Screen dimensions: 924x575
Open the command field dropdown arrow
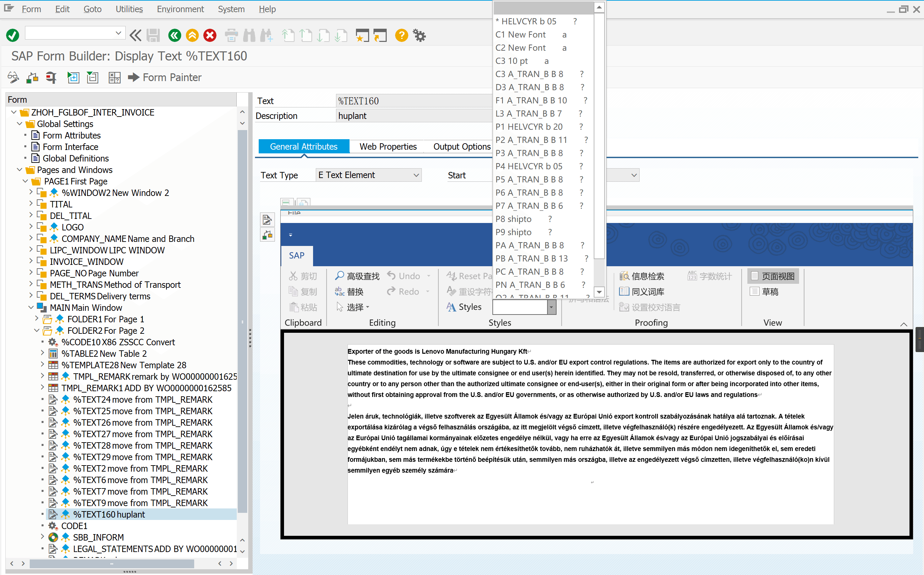pyautogui.click(x=119, y=33)
